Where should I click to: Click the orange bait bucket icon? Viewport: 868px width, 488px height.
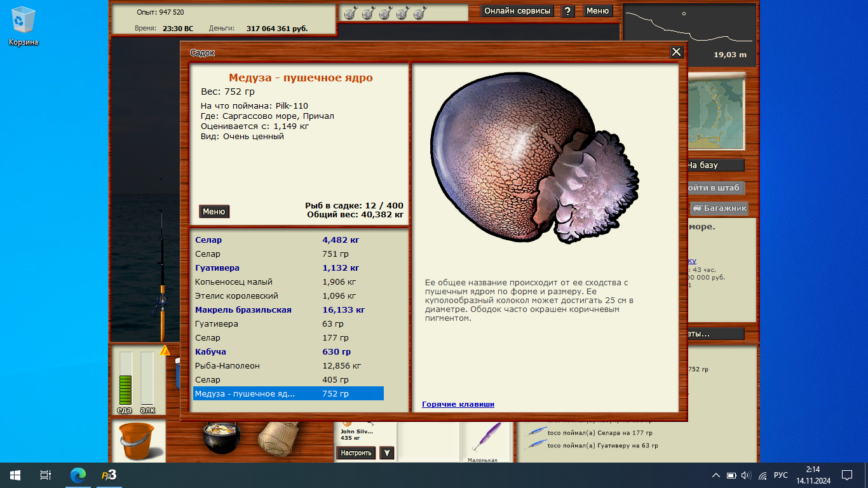point(137,441)
